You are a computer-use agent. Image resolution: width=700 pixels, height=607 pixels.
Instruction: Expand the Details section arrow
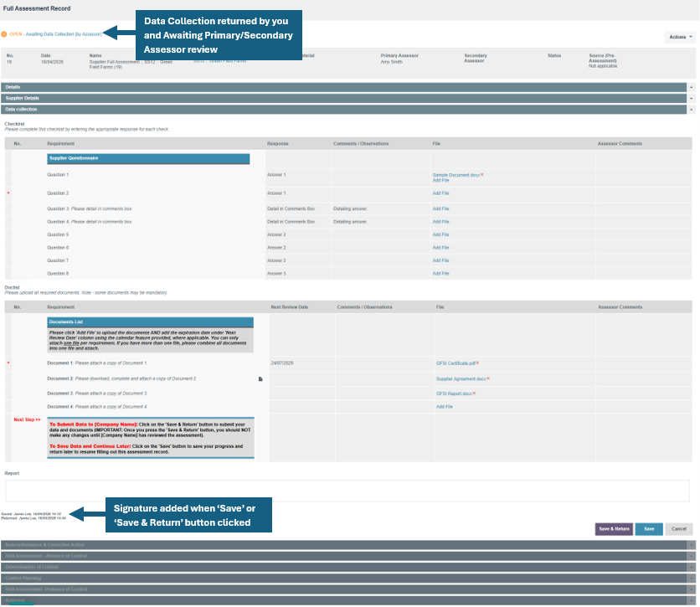[692, 87]
